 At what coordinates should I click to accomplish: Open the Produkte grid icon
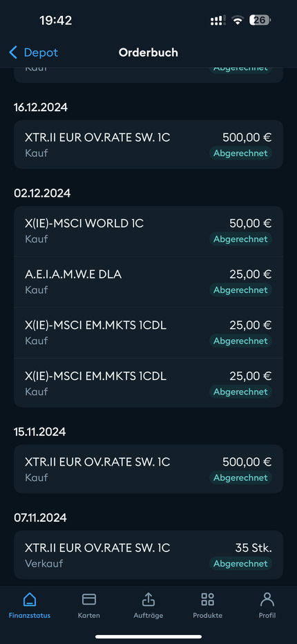coord(207,599)
